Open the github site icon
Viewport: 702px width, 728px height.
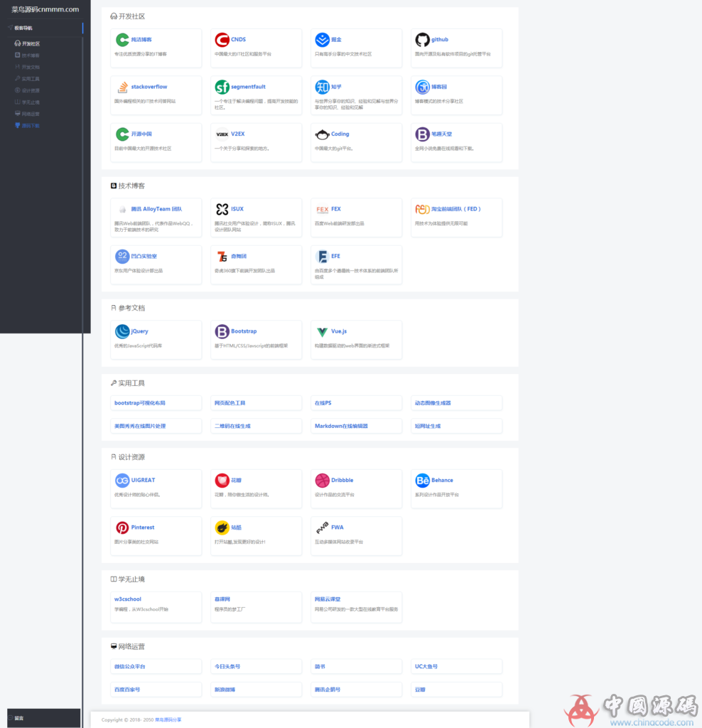coord(422,40)
